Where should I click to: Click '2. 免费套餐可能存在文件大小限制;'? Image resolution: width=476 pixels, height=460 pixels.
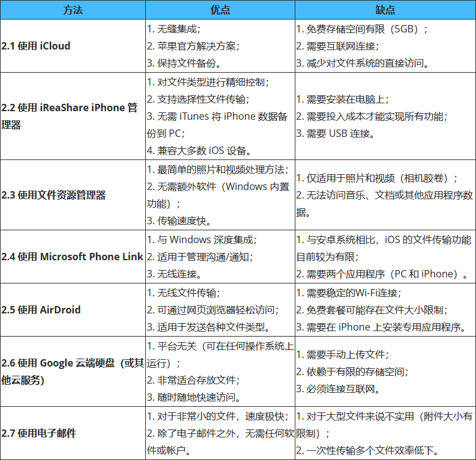372,310
